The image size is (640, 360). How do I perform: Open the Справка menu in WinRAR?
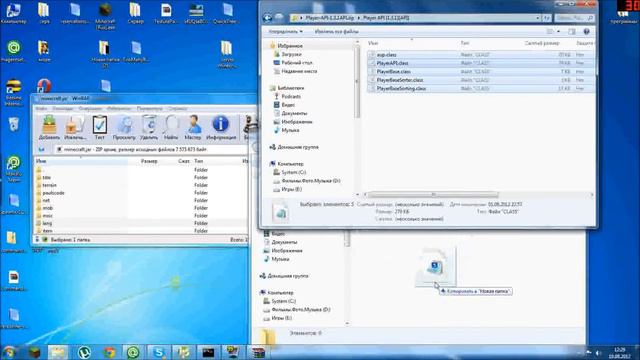click(x=178, y=109)
